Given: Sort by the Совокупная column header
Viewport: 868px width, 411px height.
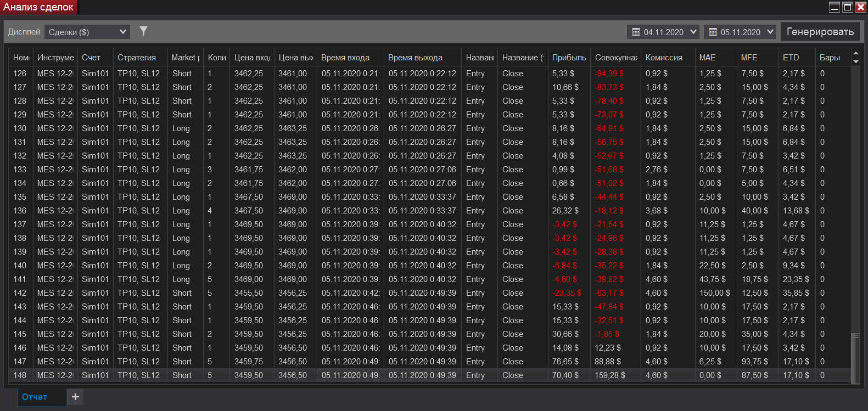Looking at the screenshot, I should point(616,58).
